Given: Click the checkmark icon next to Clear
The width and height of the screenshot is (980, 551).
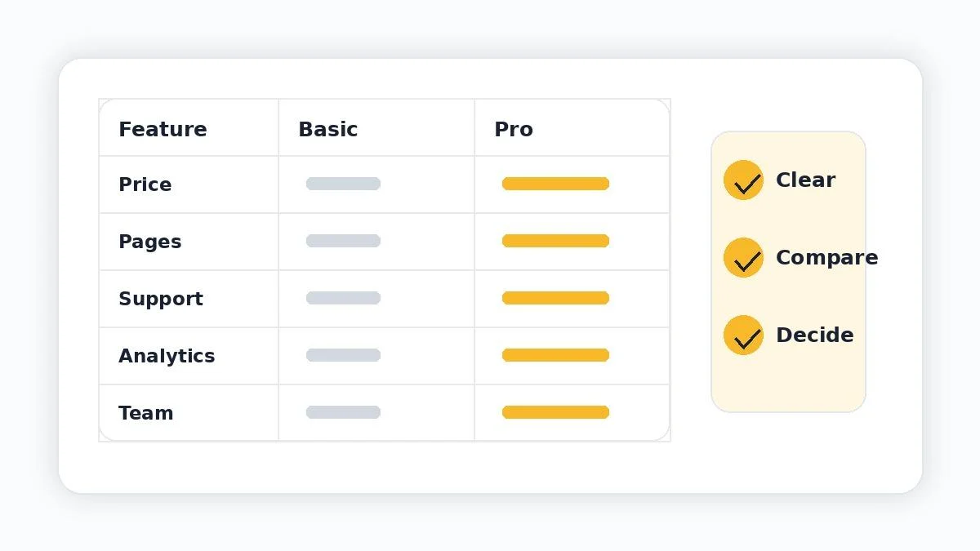Looking at the screenshot, I should click(743, 180).
